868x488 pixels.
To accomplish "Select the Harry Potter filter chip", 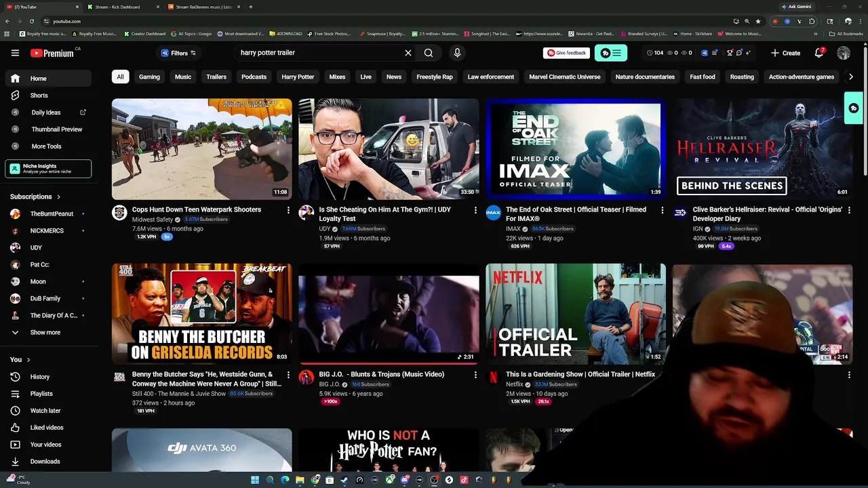I will pyautogui.click(x=298, y=77).
